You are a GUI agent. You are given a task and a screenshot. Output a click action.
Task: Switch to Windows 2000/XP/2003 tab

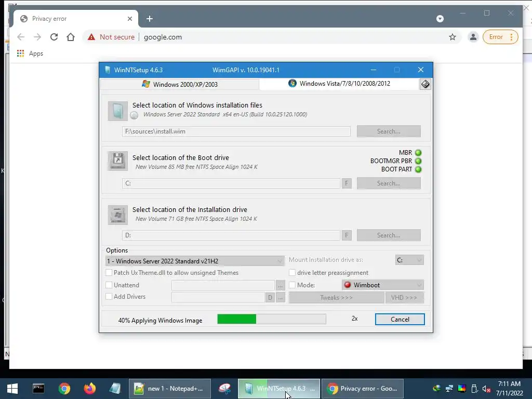point(180,84)
